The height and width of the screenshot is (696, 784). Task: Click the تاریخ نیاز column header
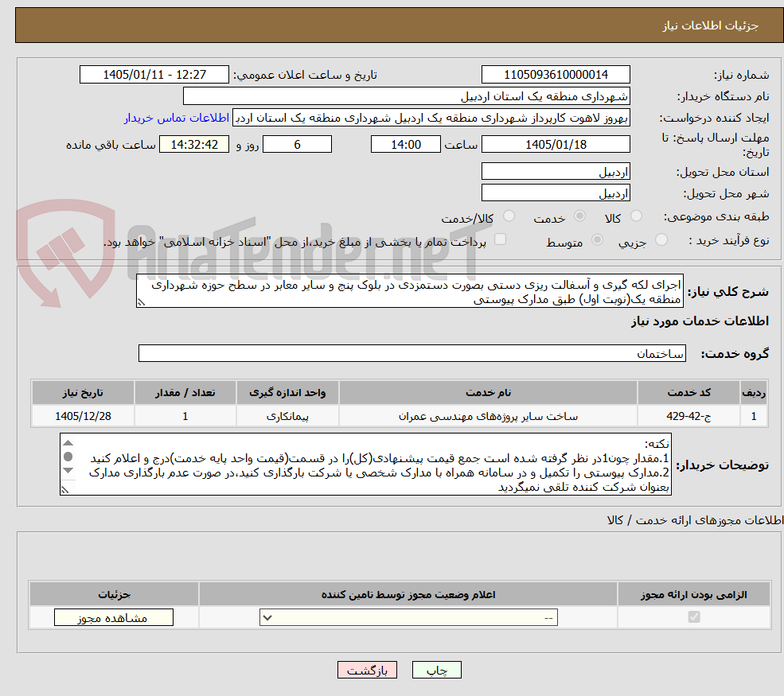(83, 392)
